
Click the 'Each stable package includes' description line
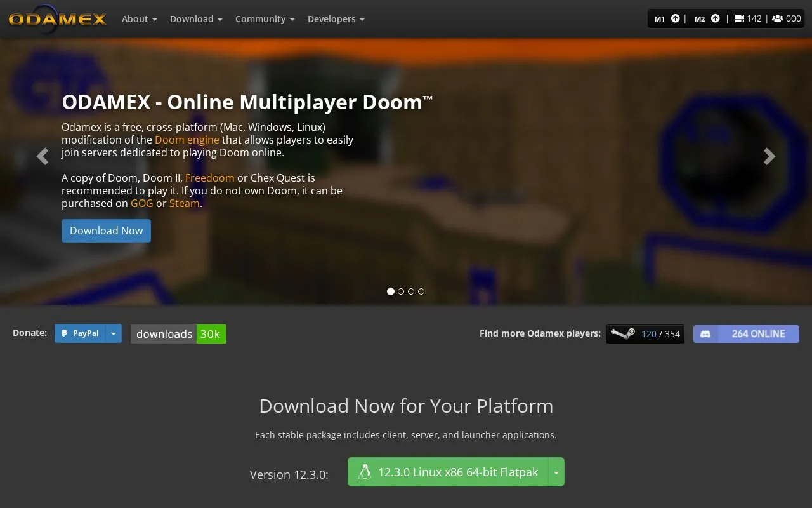pyautogui.click(x=406, y=435)
